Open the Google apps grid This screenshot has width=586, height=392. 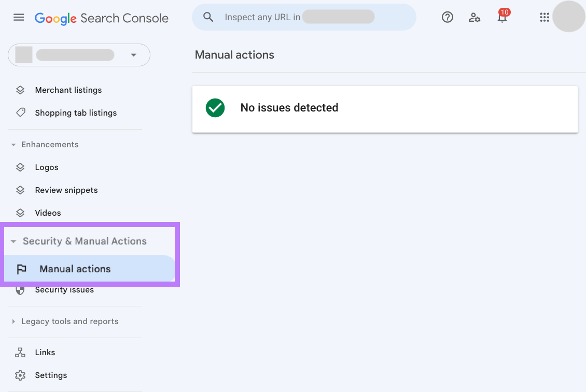[x=544, y=17]
